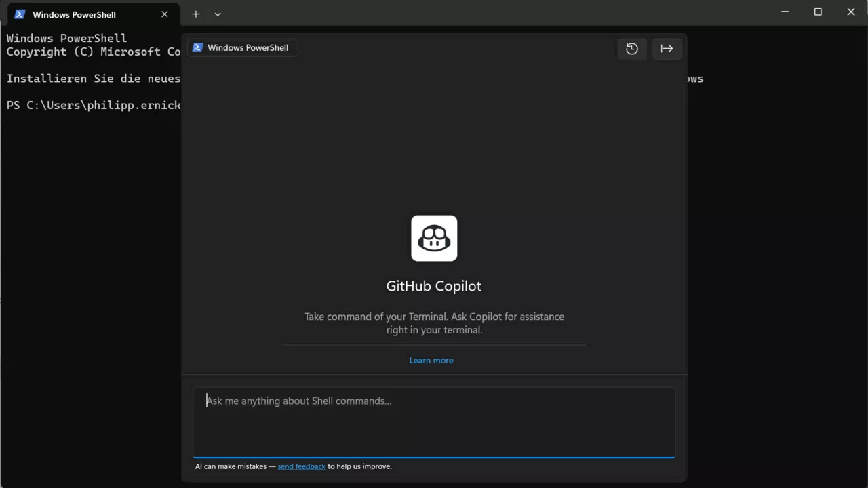Minimize the terminal window
The height and width of the screenshot is (488, 868).
coord(785,12)
